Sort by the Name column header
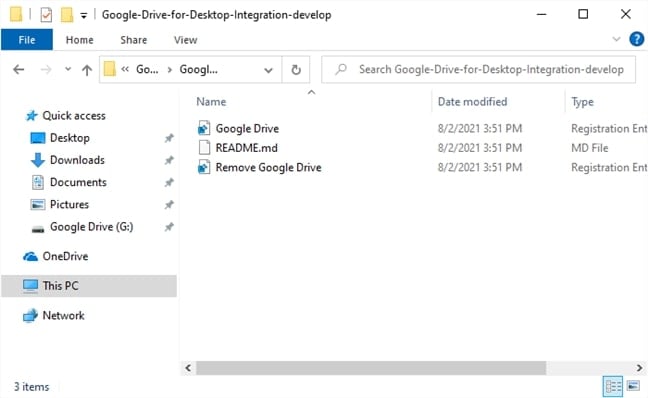The width and height of the screenshot is (648, 398). 211,102
